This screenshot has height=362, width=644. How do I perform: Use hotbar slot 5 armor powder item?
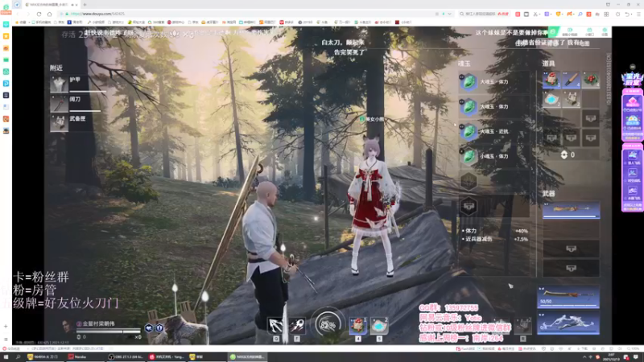click(379, 326)
